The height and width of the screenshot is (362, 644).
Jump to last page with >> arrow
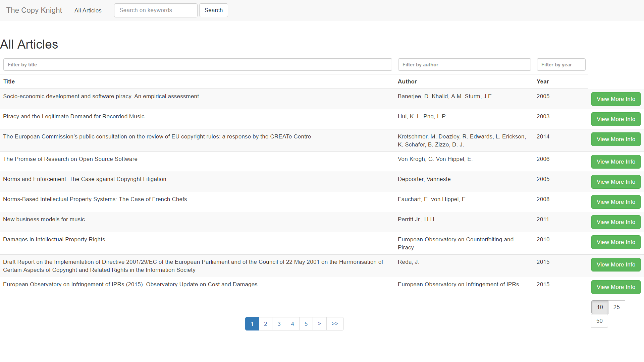(335, 324)
